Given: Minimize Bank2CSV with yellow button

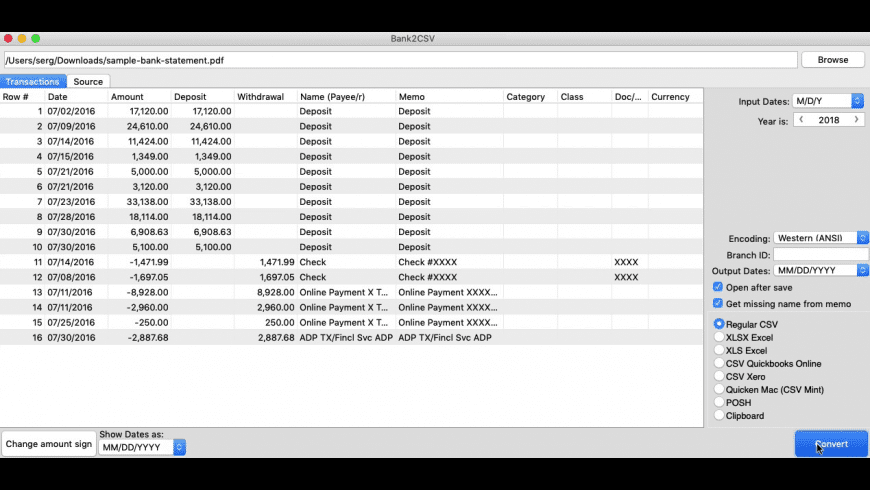Looking at the screenshot, I should tap(22, 38).
